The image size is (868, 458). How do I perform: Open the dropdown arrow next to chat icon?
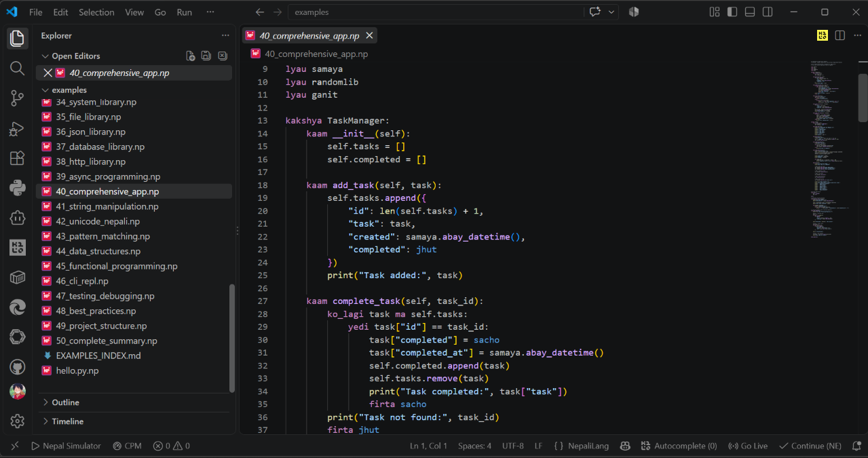tap(612, 12)
